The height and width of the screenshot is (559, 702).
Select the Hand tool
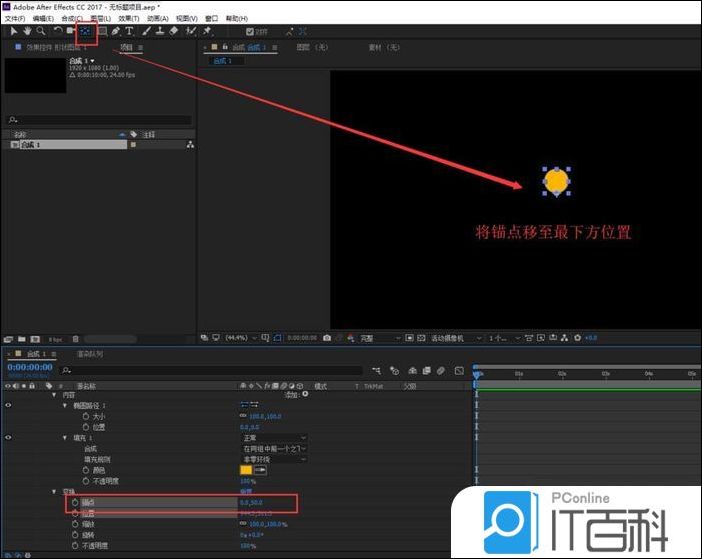click(27, 31)
